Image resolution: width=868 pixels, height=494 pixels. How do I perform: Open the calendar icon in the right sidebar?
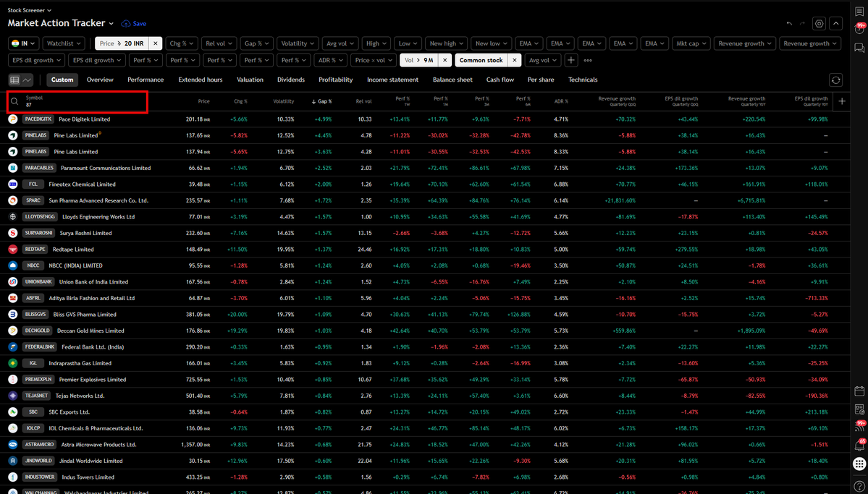[859, 391]
